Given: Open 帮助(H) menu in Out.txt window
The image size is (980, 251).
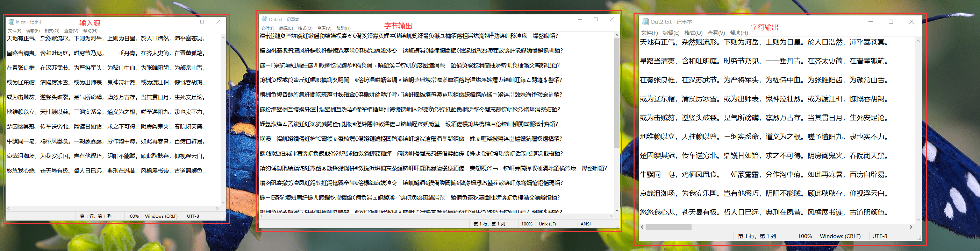Looking at the screenshot, I should (343, 28).
